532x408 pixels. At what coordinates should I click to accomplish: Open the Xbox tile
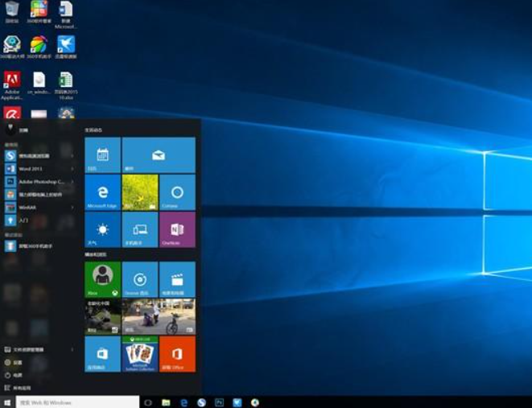click(102, 279)
